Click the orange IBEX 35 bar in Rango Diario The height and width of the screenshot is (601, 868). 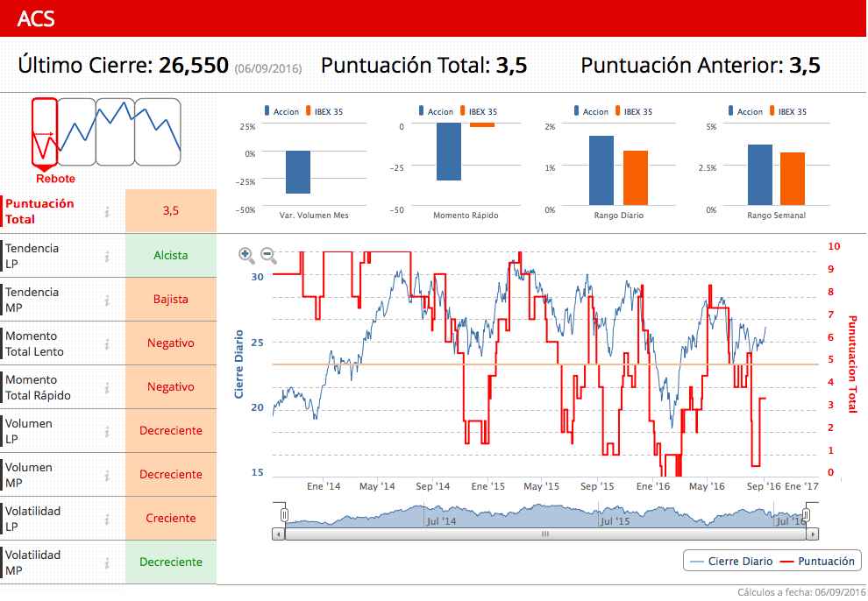pyautogui.click(x=636, y=178)
